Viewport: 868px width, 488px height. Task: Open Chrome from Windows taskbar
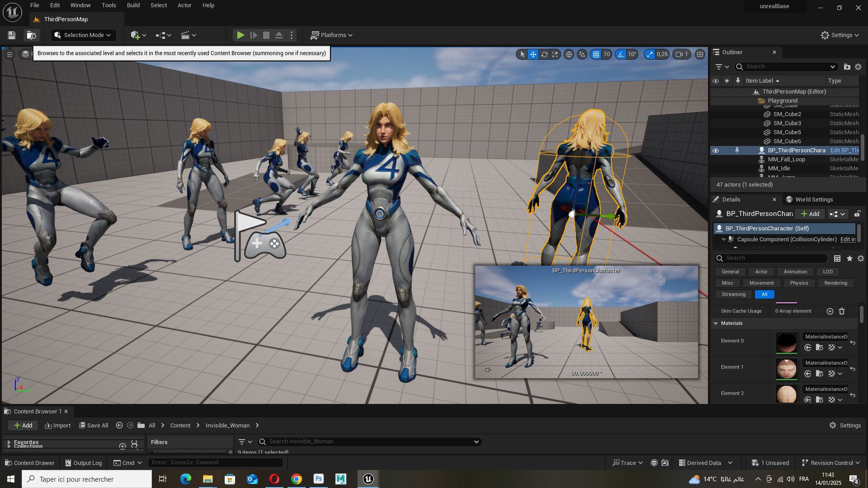point(297,479)
